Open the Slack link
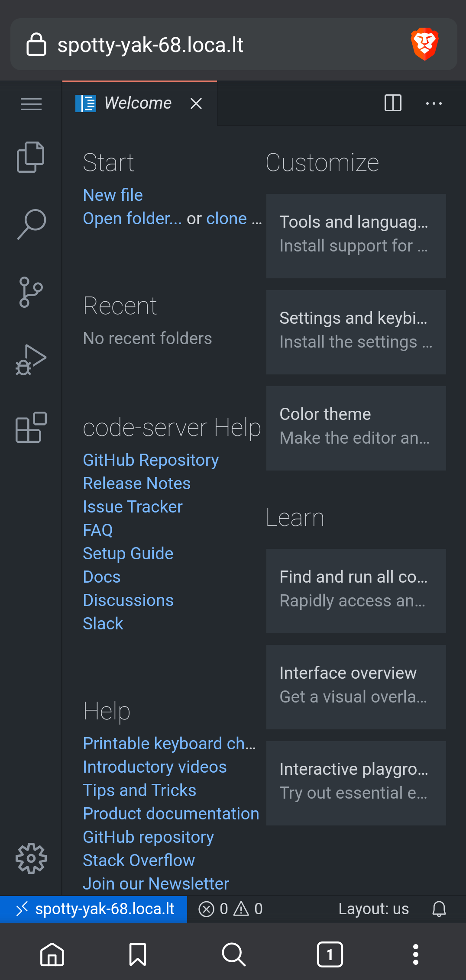This screenshot has height=980, width=466. [x=103, y=624]
